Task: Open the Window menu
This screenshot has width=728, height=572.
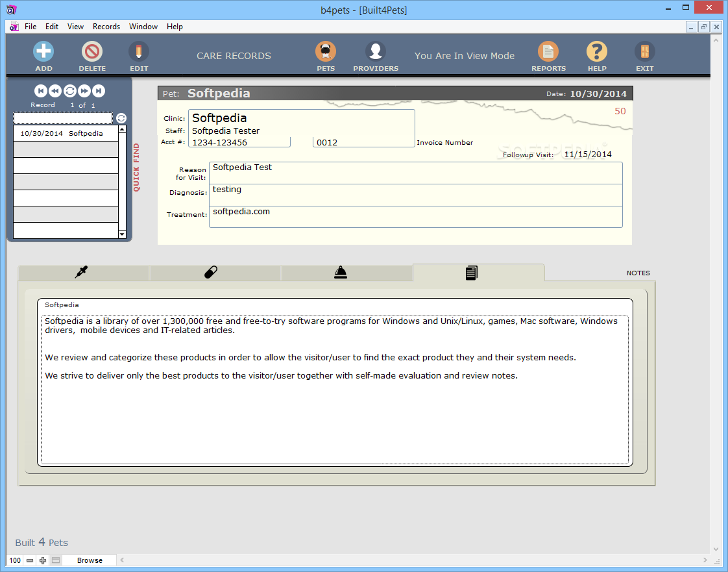Action: (143, 27)
